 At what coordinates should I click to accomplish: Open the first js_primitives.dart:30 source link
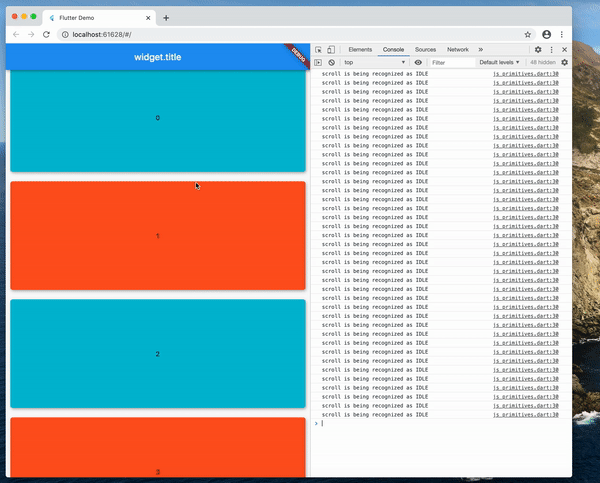coord(526,74)
